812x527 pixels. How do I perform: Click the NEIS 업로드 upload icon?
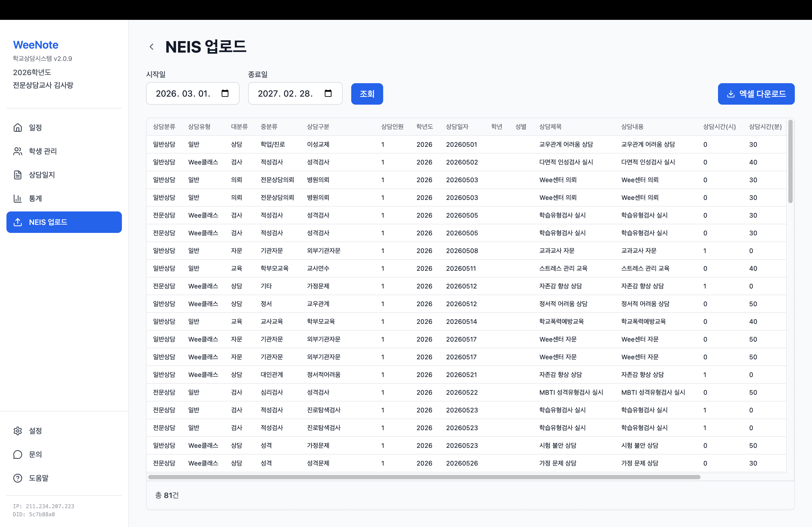click(18, 222)
